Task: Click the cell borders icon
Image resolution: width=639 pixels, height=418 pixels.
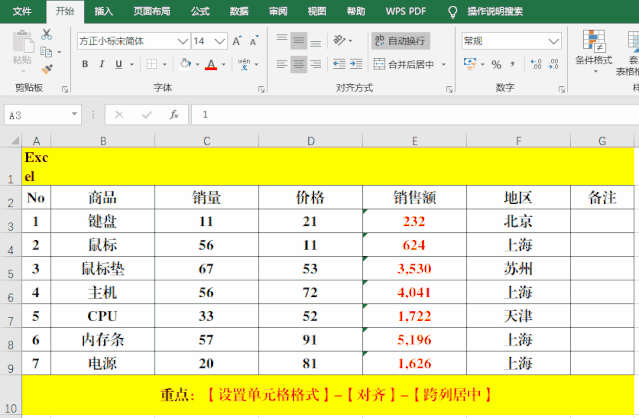Action: coord(148,65)
